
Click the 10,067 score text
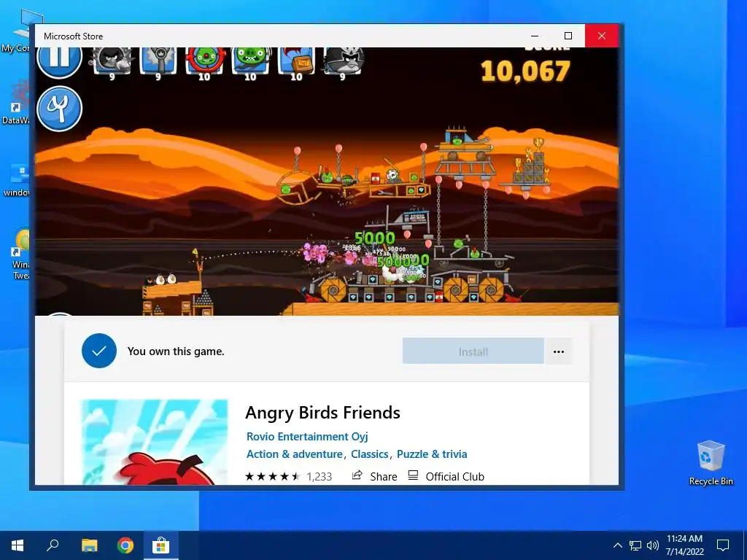click(x=525, y=71)
